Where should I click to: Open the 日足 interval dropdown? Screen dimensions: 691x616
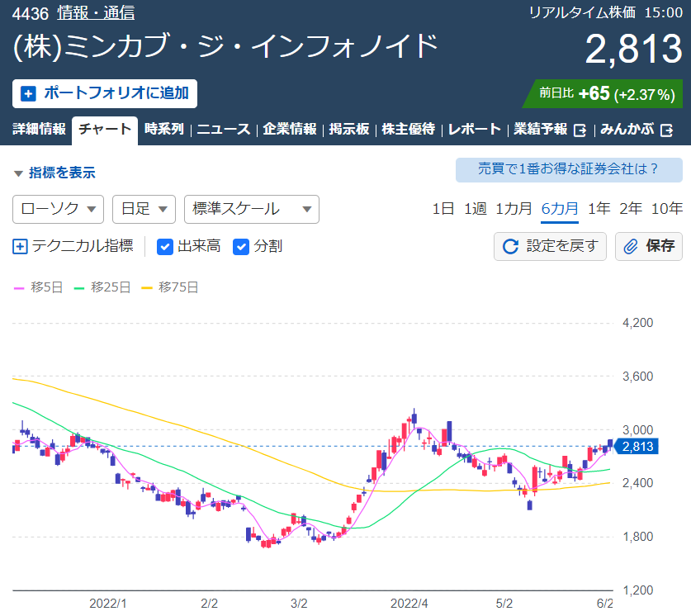(144, 209)
